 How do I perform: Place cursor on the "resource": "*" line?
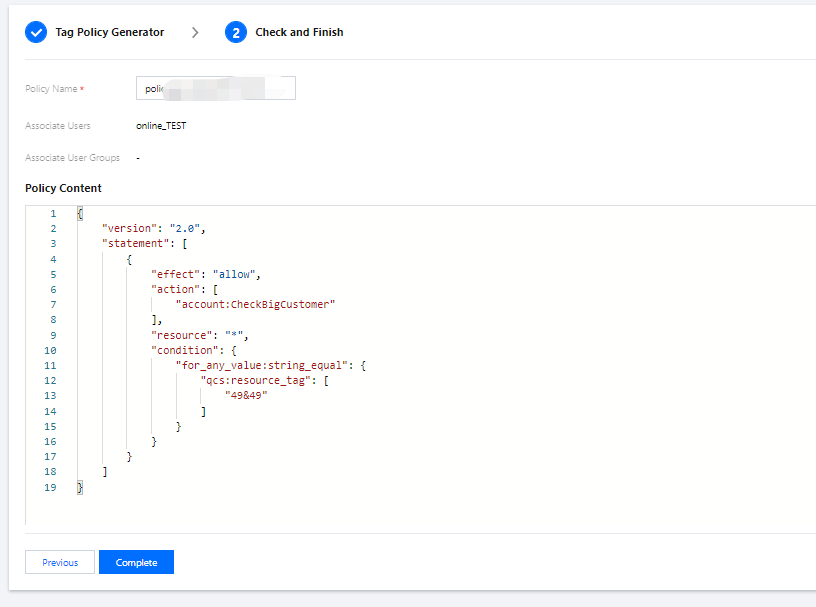pyautogui.click(x=199, y=335)
